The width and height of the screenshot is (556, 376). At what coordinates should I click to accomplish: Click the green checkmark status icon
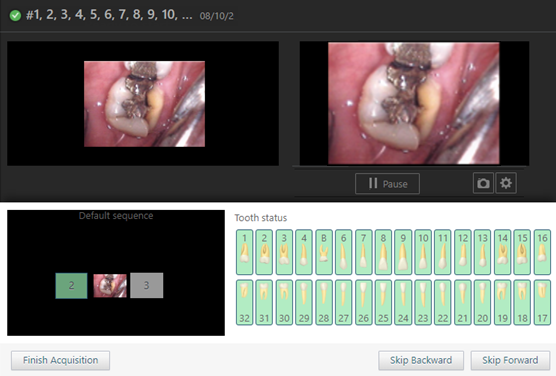point(15,16)
